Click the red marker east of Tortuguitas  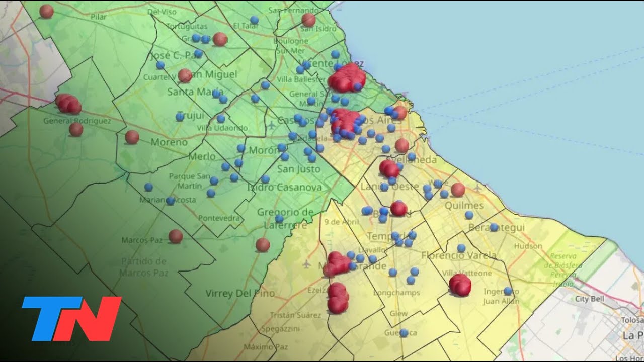coord(220,39)
